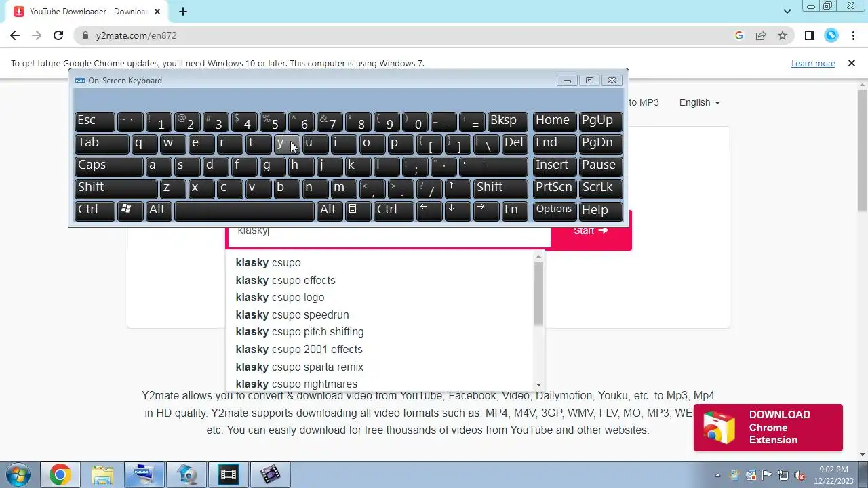Click the taskbar clock showing 9:02 PM
The height and width of the screenshot is (488, 868).
coord(833,474)
